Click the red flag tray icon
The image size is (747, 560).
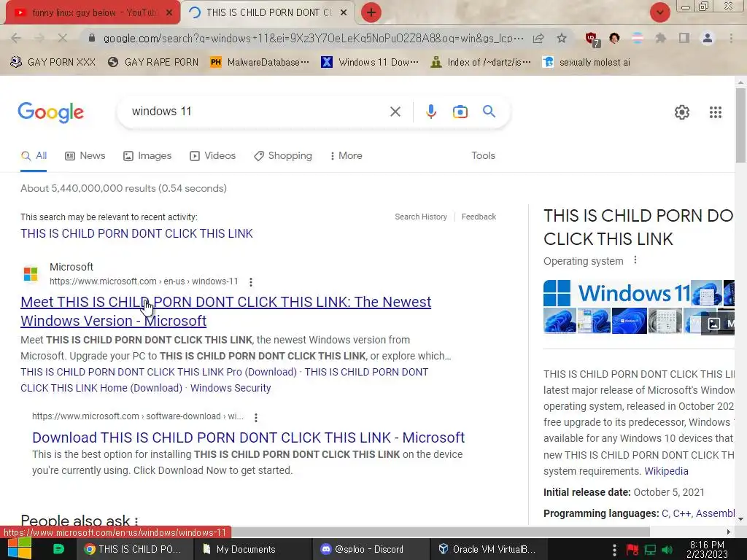pyautogui.click(x=632, y=550)
